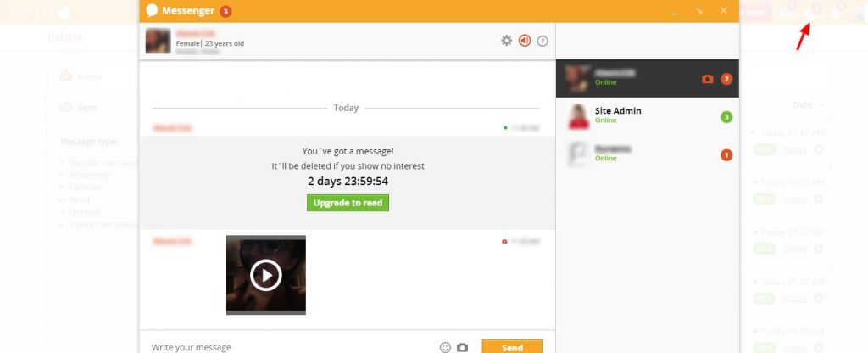Click Online status under Site Admin
The width and height of the screenshot is (868, 353).
(605, 120)
